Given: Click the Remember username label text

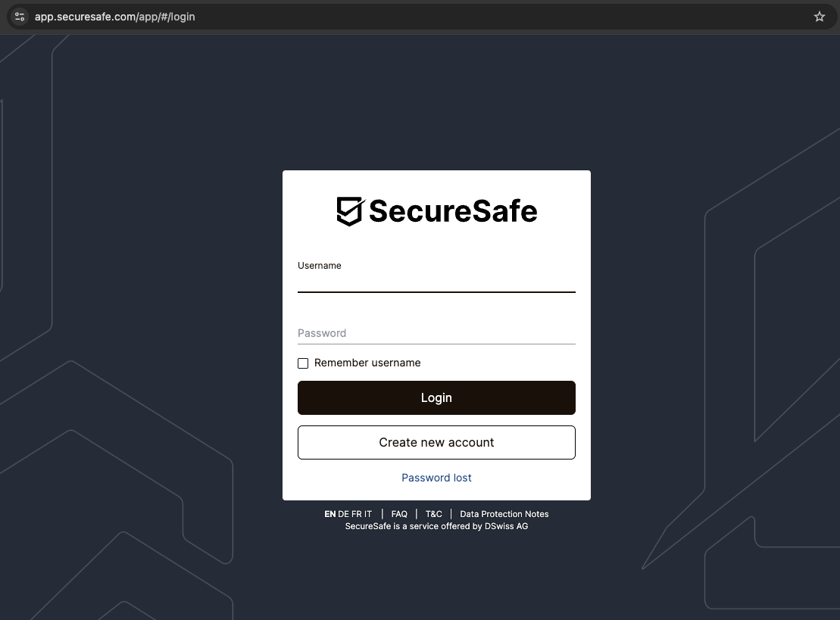Looking at the screenshot, I should point(367,363).
